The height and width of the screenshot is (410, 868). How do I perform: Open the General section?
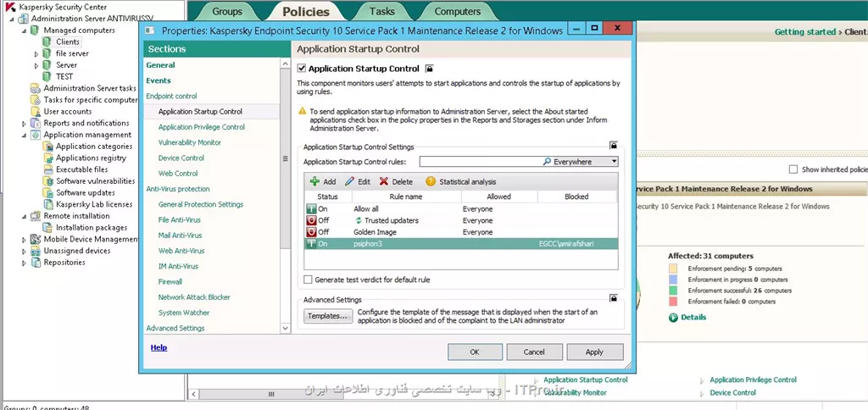pos(160,65)
